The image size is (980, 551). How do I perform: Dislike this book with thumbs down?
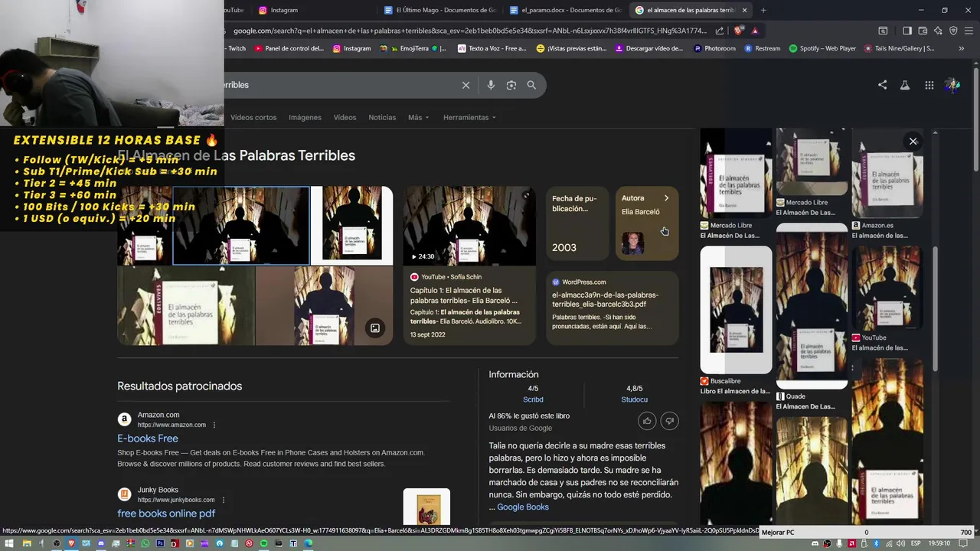pyautogui.click(x=669, y=420)
